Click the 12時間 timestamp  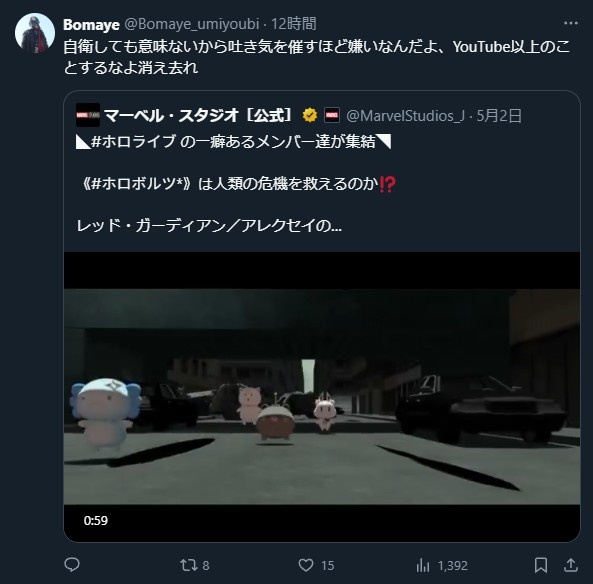[294, 24]
